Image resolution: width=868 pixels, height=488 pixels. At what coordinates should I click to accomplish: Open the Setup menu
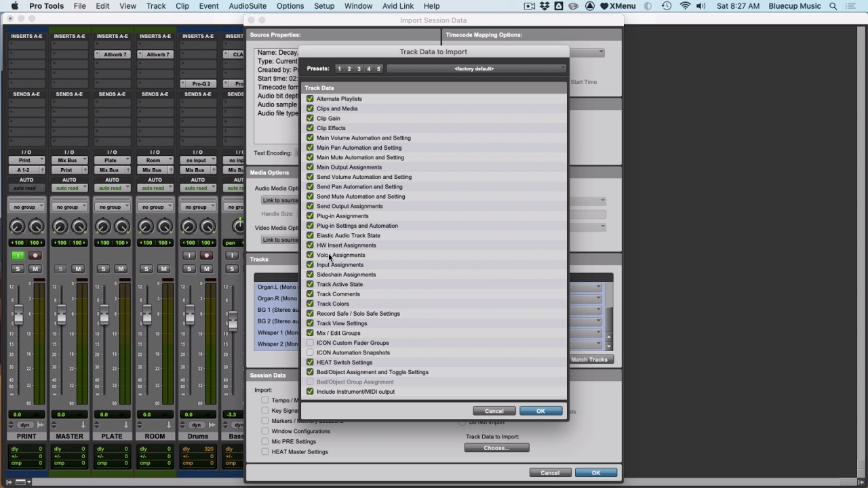[x=324, y=6]
